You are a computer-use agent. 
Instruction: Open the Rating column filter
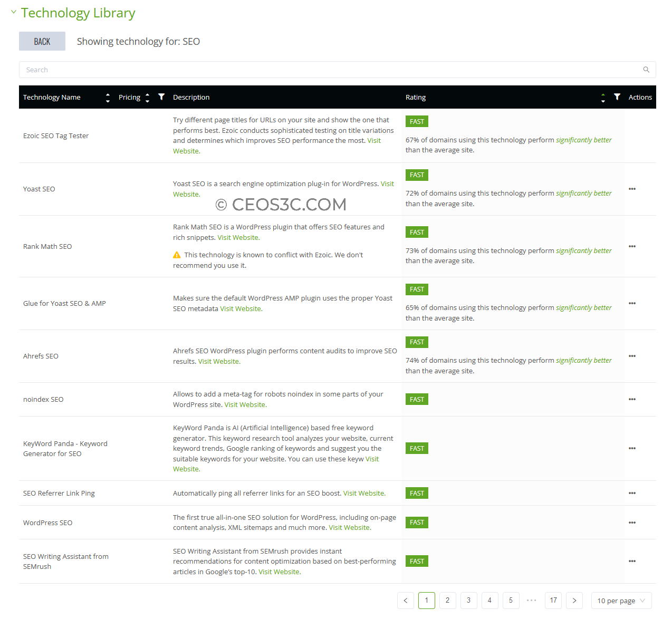617,97
